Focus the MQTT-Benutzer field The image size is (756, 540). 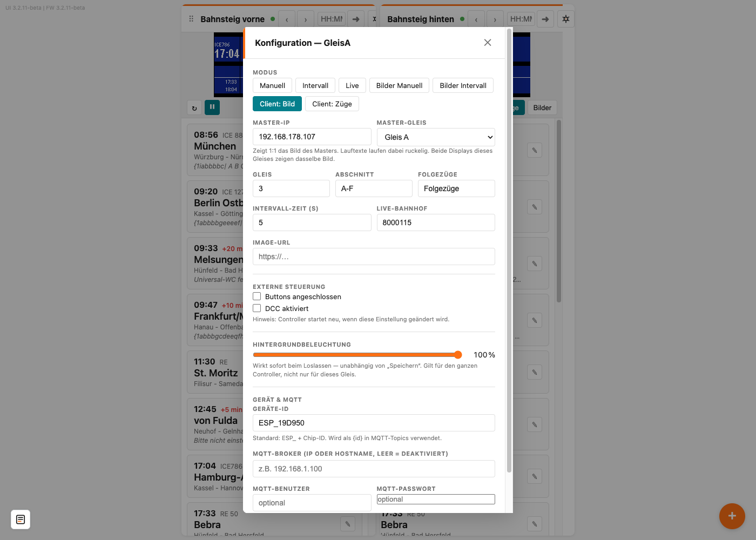(x=312, y=503)
